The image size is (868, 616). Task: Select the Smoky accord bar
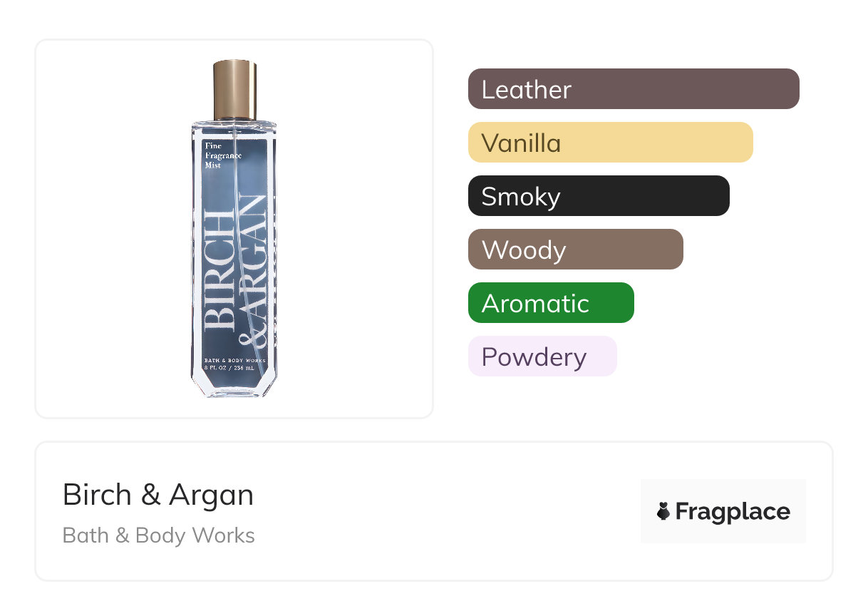pyautogui.click(x=599, y=196)
